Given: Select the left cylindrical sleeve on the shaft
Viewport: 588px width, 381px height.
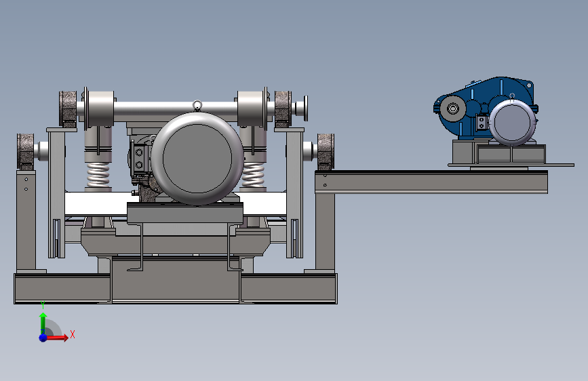Looking at the screenshot, I should (100, 108).
